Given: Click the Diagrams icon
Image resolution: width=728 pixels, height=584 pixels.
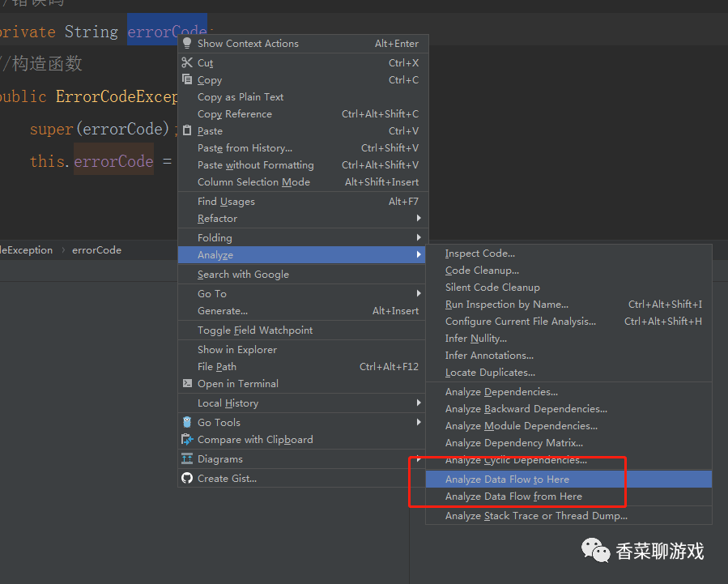Looking at the screenshot, I should click(187, 458).
